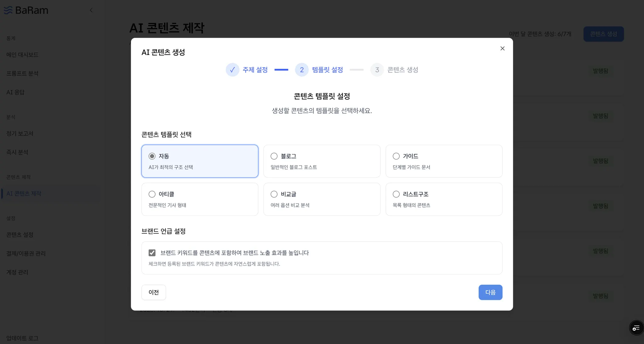Image resolution: width=644 pixels, height=344 pixels.
Task: Choose the 비교글 template radio button
Action: 274,194
